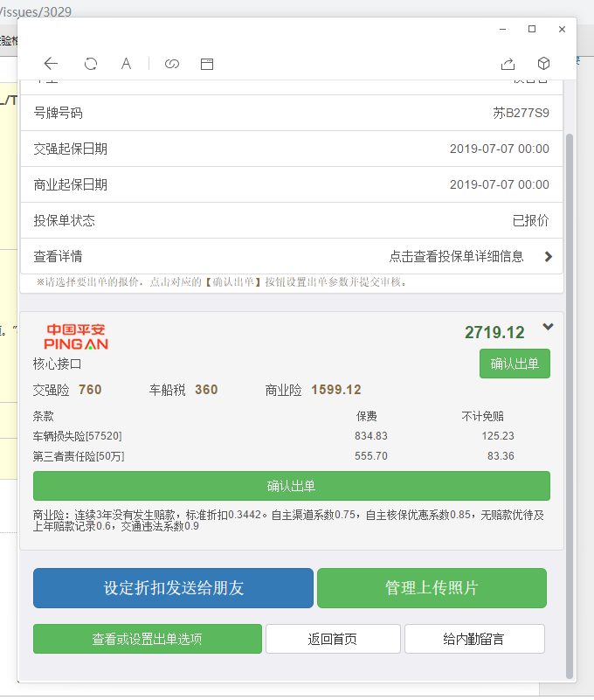Image resolution: width=594 pixels, height=700 pixels.
Task: Close the popup window
Action: point(562,29)
